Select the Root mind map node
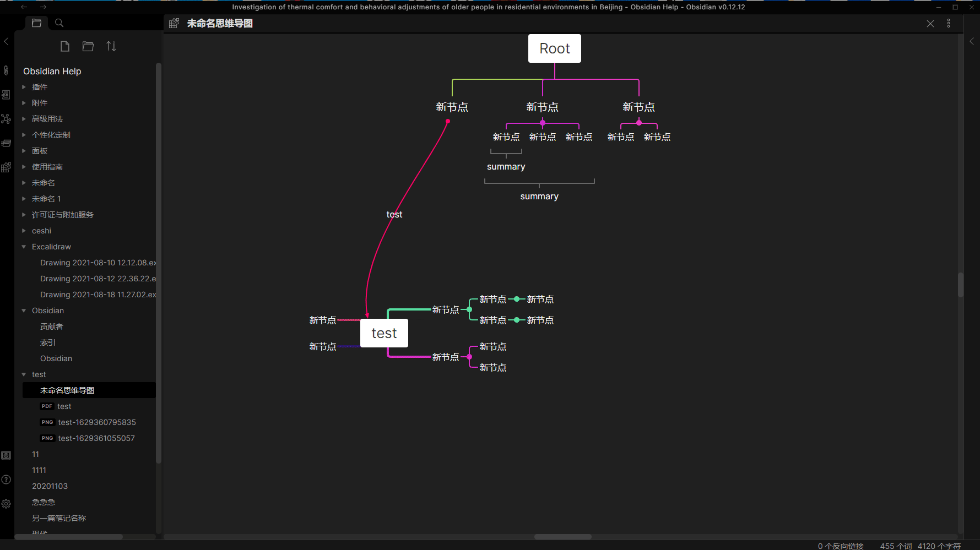980x550 pixels. [x=555, y=48]
